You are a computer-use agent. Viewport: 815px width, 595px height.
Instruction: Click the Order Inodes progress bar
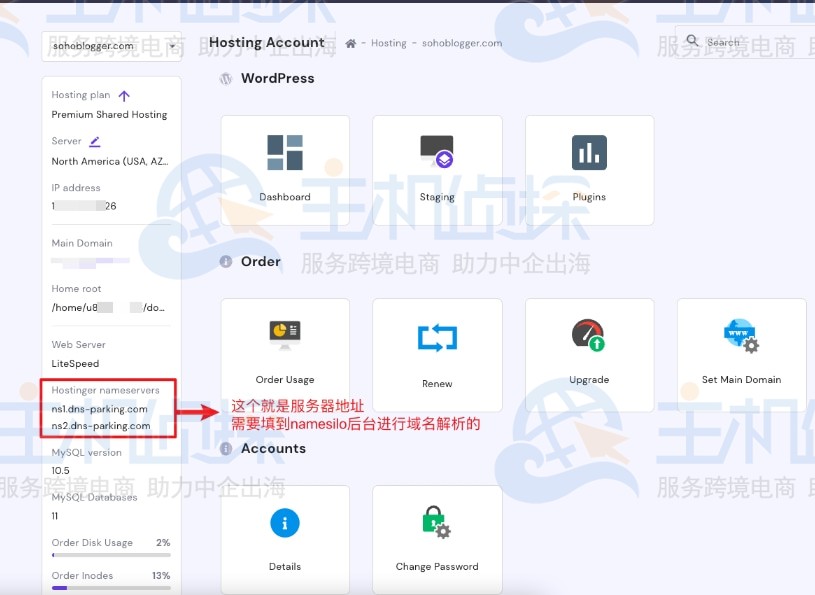[111, 588]
